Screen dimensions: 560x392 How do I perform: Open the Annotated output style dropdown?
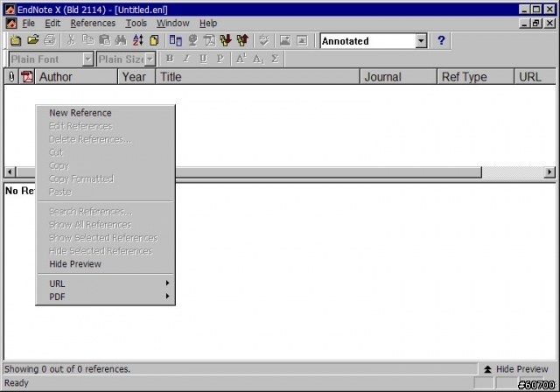421,41
